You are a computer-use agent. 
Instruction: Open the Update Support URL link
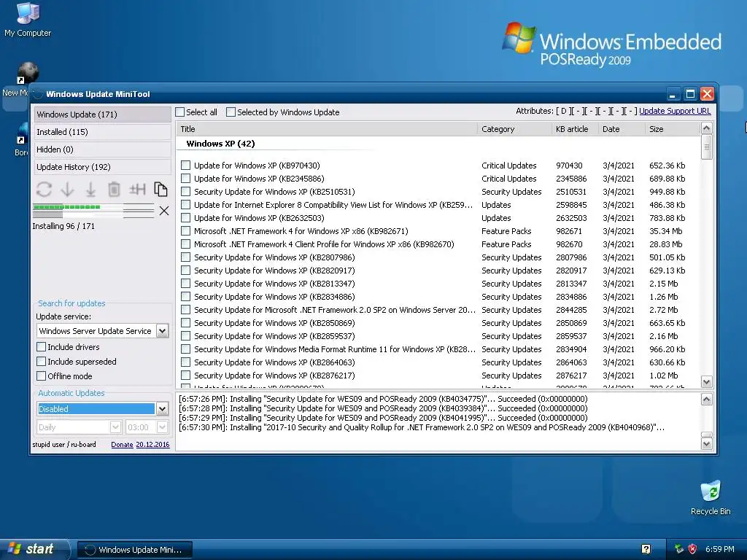click(x=675, y=111)
